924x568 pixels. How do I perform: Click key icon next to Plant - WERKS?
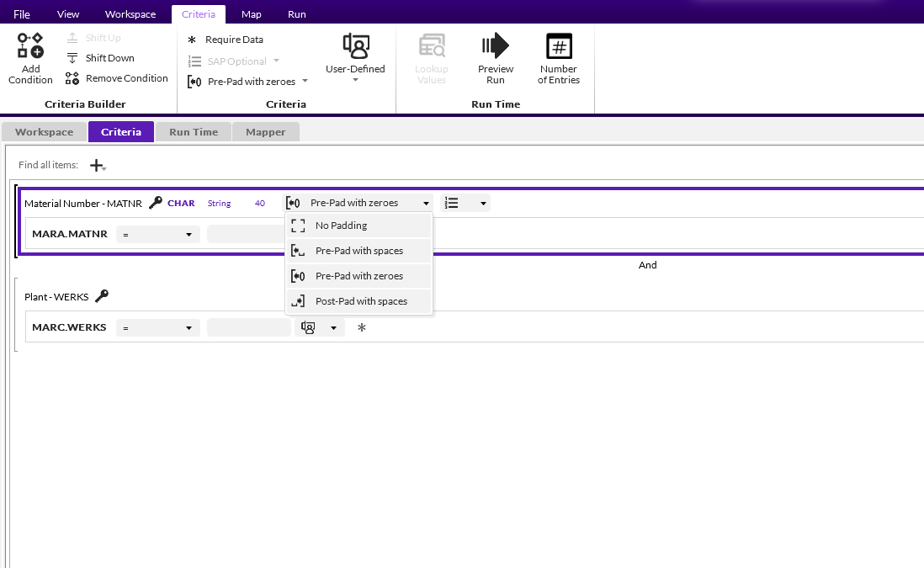pos(102,296)
